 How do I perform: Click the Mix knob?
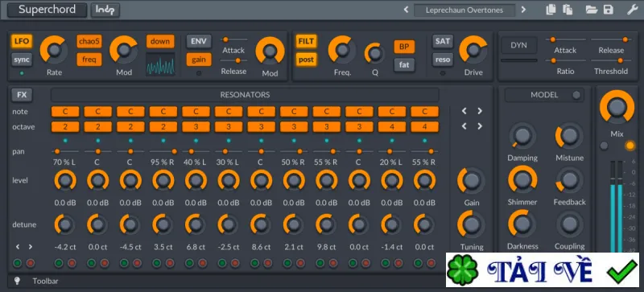[x=617, y=108]
